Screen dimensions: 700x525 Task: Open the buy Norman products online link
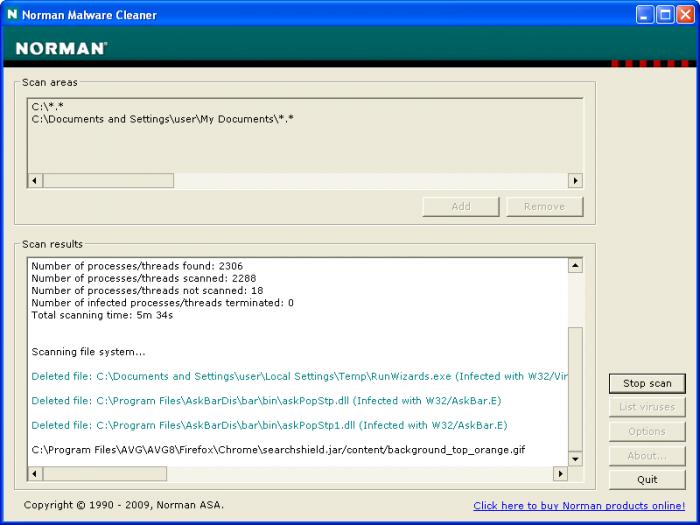[x=579, y=506]
